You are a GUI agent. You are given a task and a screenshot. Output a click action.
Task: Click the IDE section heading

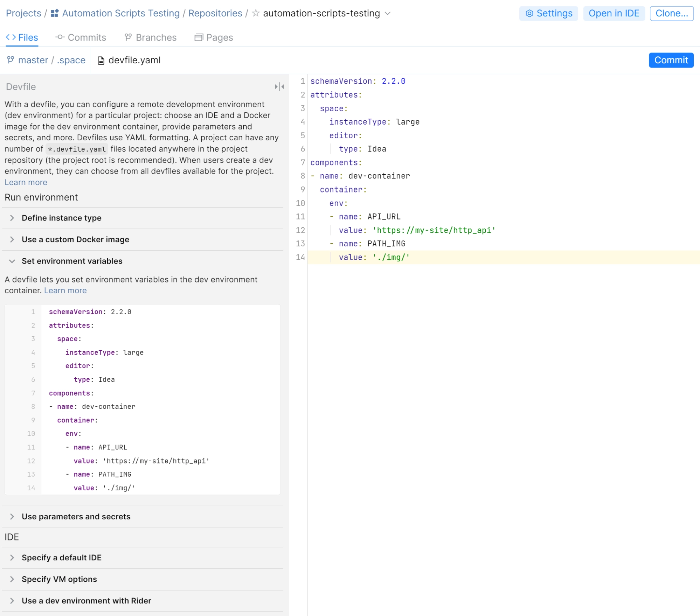tap(12, 537)
